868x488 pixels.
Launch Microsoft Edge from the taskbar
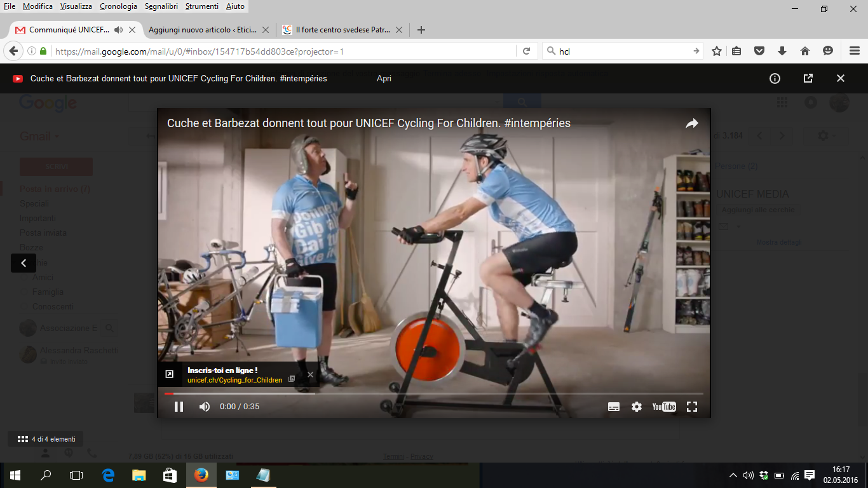pos(108,475)
